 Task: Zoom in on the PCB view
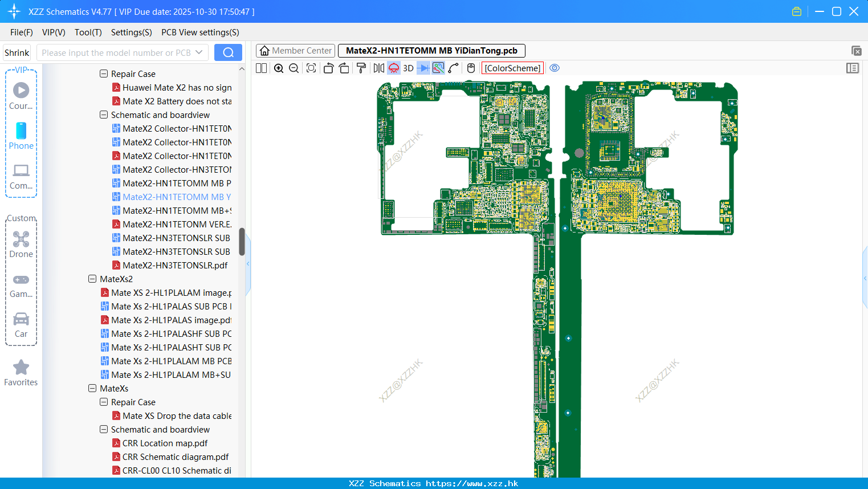pos(279,68)
